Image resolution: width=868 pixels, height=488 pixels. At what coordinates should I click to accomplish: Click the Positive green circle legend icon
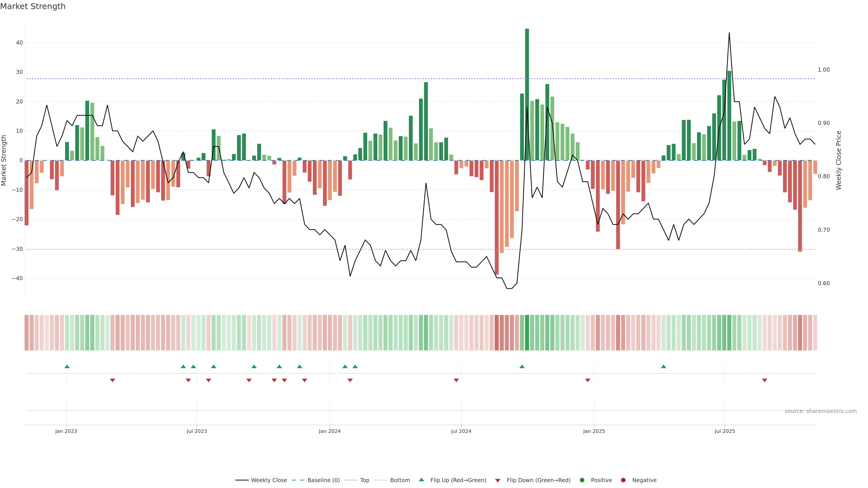(x=582, y=480)
